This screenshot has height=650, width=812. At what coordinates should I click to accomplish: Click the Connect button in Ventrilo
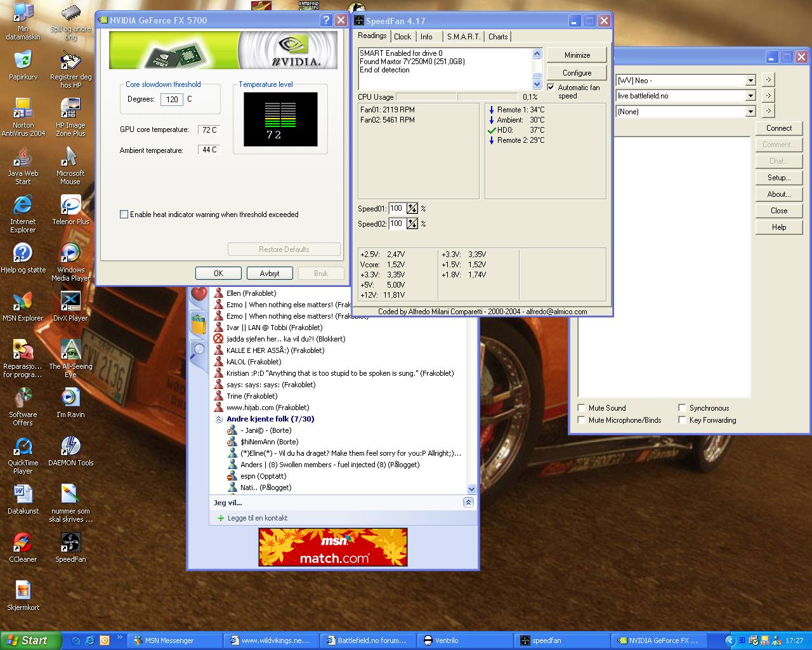click(x=779, y=128)
